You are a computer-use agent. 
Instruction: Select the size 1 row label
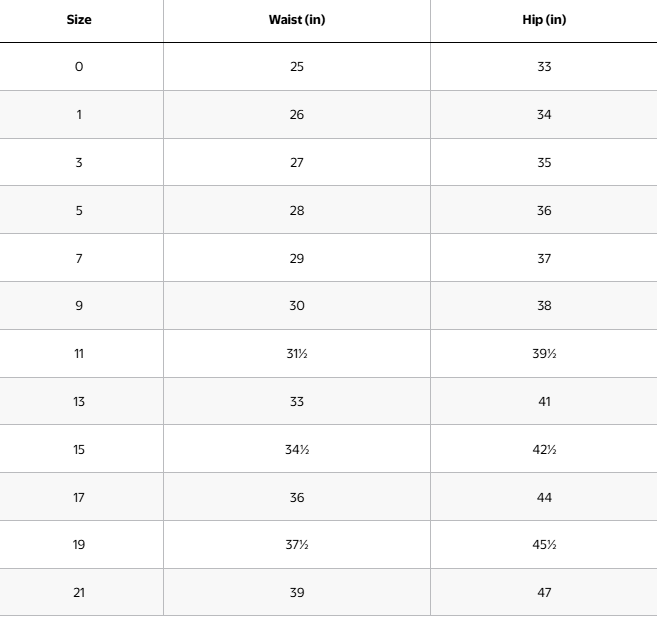[79, 115]
